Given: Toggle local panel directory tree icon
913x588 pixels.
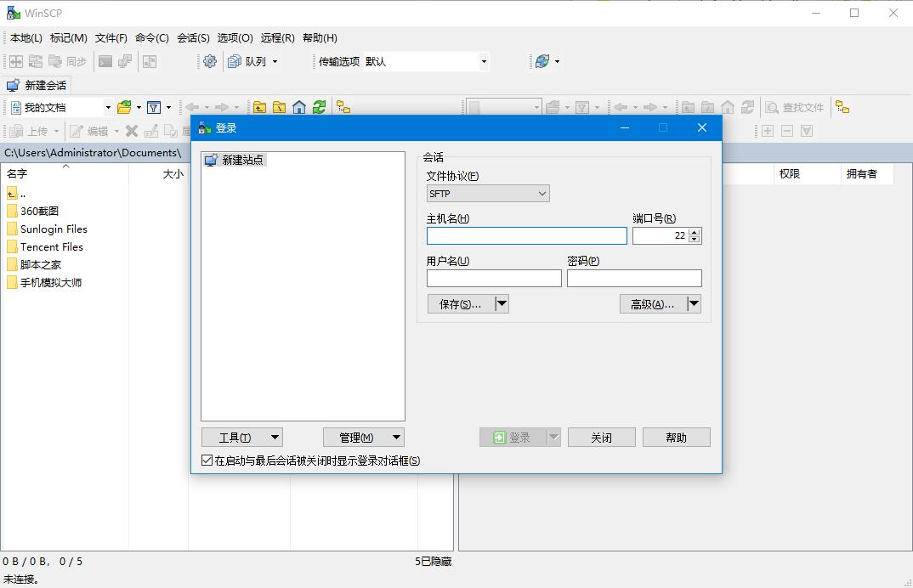Looking at the screenshot, I should 343,107.
